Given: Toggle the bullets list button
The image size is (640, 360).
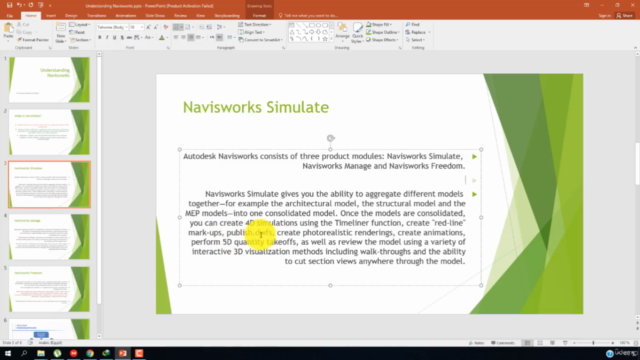Looking at the screenshot, I should [177, 27].
